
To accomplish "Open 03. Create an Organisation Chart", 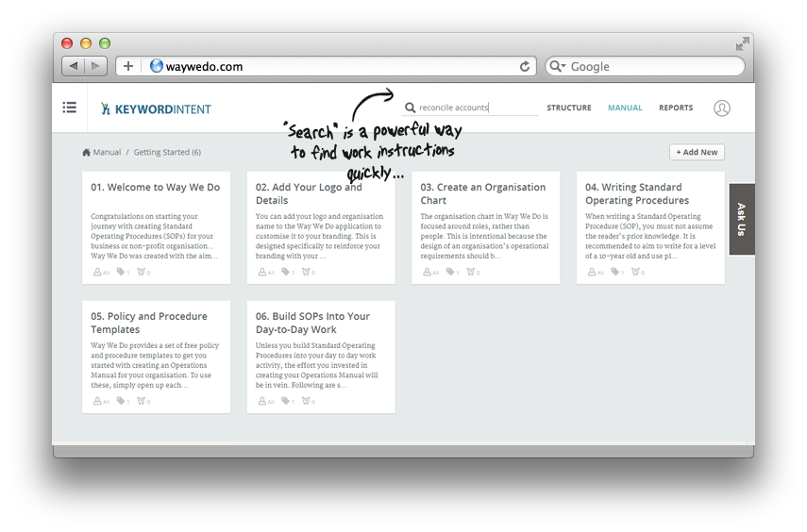I will tap(482, 194).
